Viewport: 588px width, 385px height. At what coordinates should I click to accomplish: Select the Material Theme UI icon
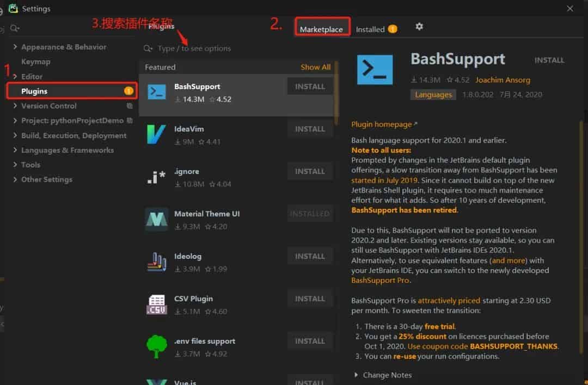(x=156, y=220)
